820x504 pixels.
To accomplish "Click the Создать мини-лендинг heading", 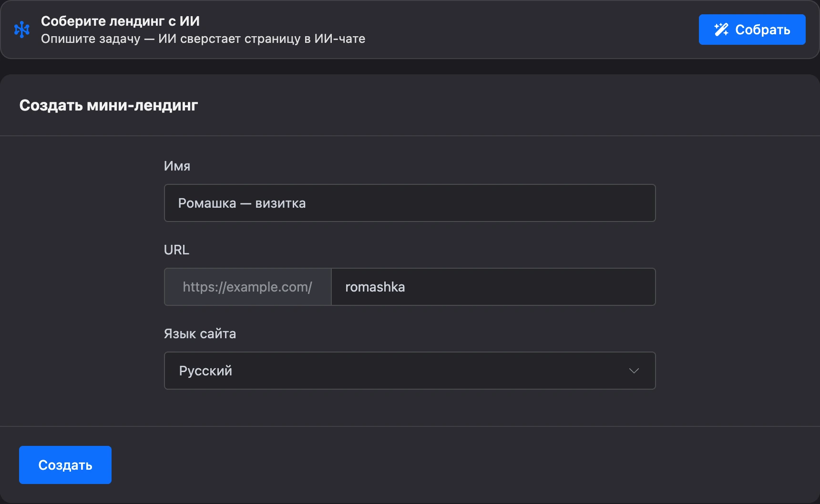I will tap(108, 105).
